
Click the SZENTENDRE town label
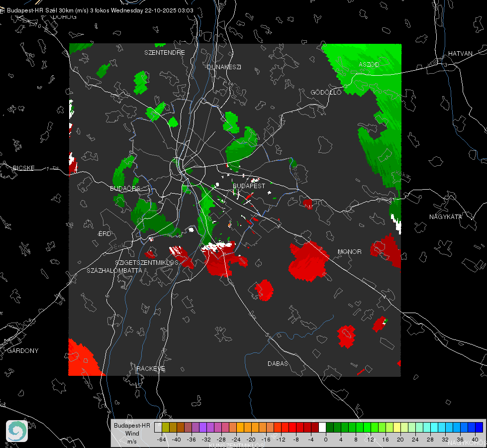[165, 53]
